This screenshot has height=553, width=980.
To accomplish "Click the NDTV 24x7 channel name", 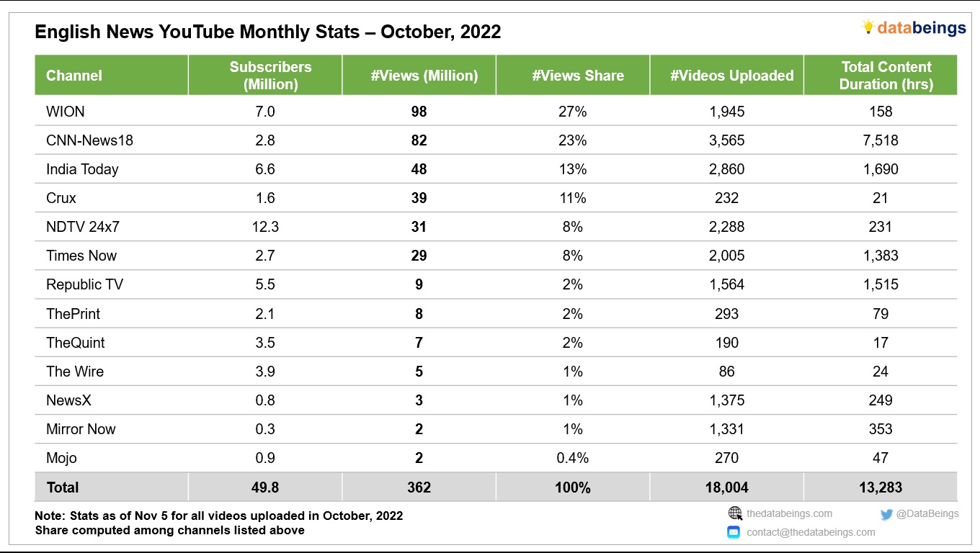I will [x=83, y=227].
